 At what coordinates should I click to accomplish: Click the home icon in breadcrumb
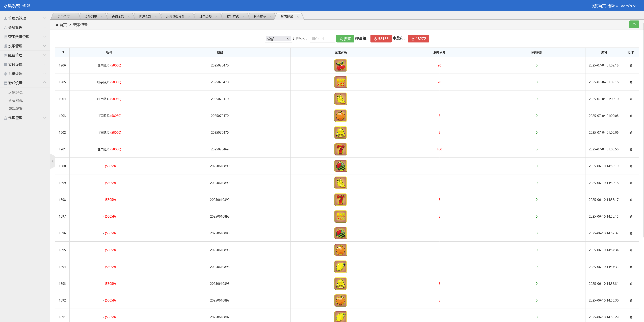click(x=57, y=25)
